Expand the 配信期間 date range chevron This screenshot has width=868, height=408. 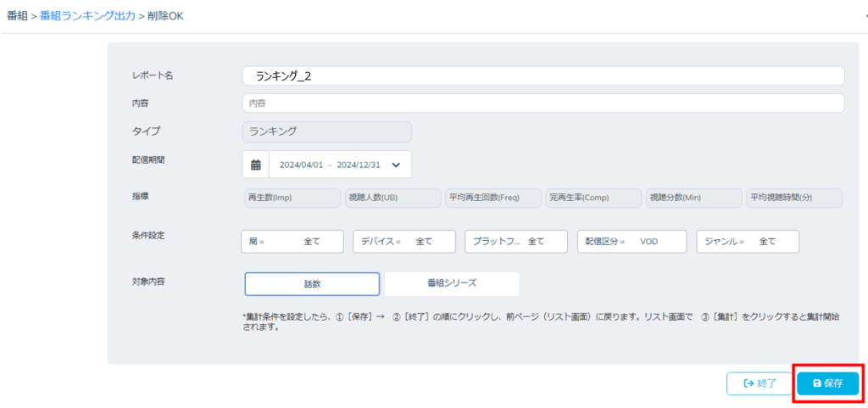coord(395,165)
